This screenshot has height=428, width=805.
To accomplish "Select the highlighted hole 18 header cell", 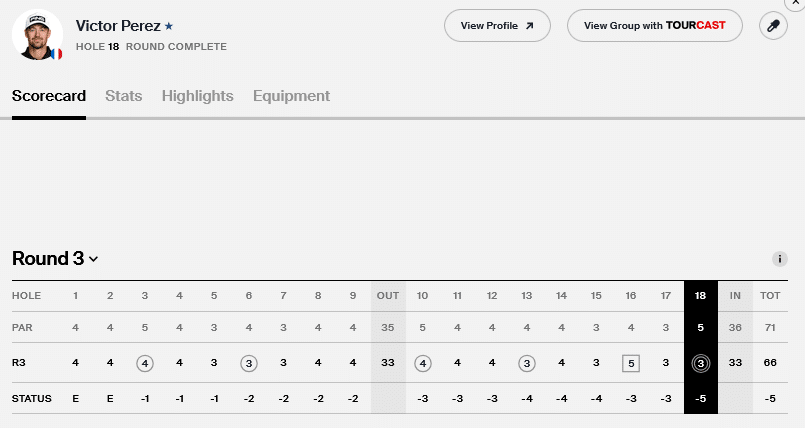I will [699, 296].
